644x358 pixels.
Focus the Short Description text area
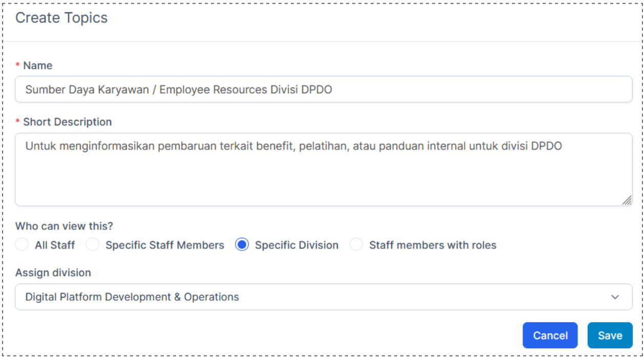pos(324,170)
